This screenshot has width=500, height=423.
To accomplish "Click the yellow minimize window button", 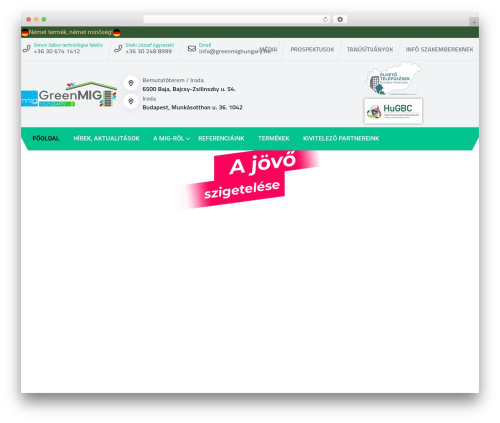I will (36, 19).
